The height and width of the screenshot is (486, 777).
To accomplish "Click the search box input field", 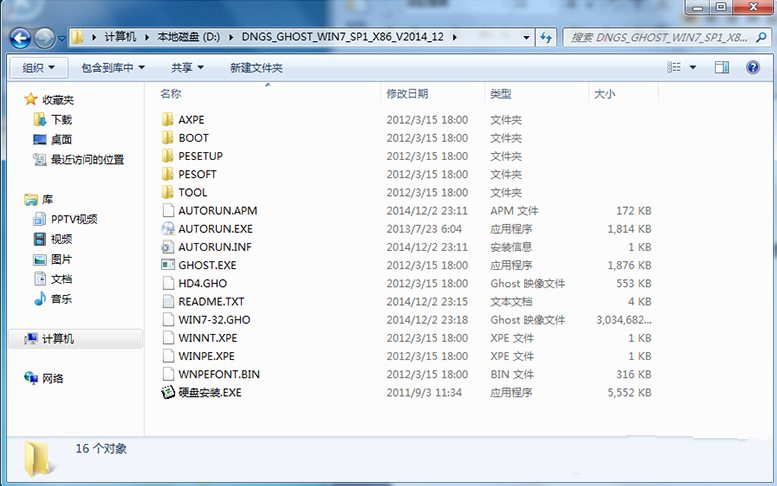I will (655, 37).
